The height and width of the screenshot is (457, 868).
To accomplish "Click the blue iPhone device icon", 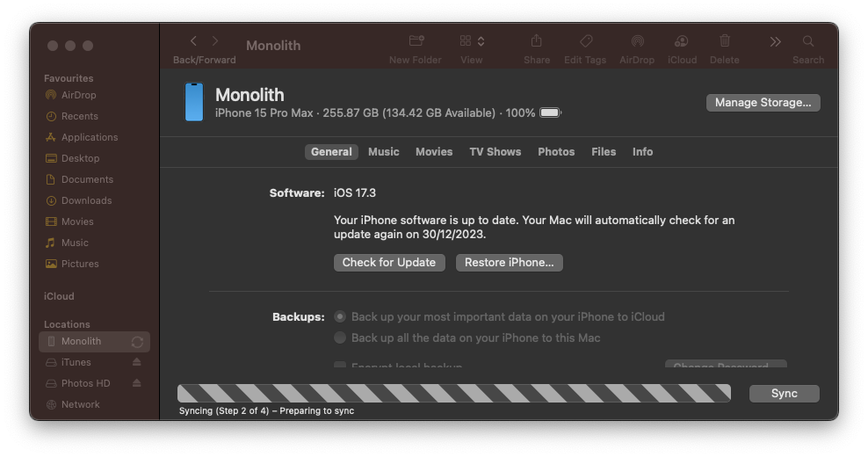I will click(194, 102).
